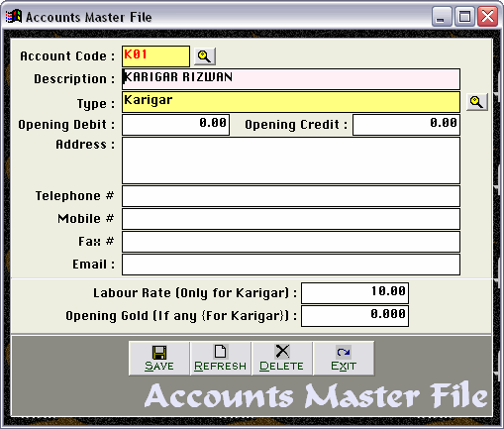Click inside the Address text area

click(x=291, y=161)
